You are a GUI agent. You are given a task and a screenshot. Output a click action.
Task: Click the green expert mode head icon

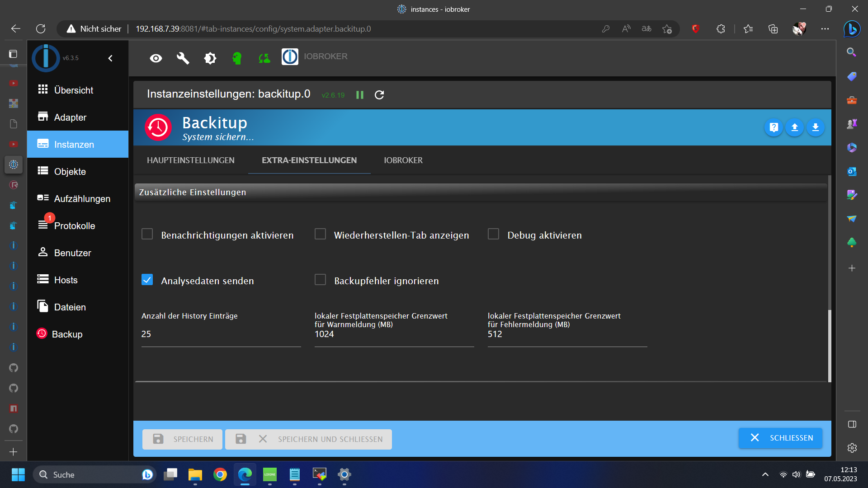[x=237, y=58]
